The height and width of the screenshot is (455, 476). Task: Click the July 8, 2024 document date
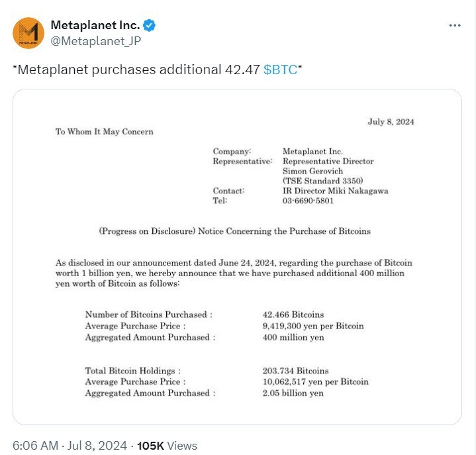tap(391, 122)
